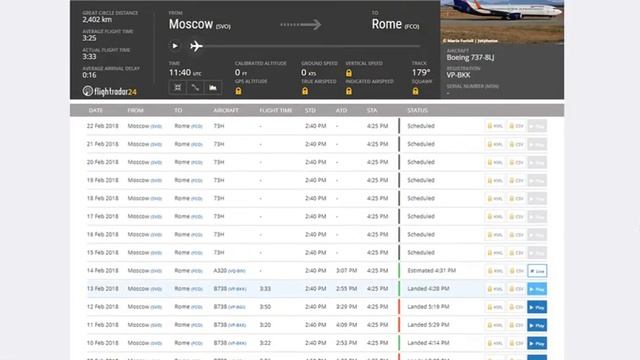Screen dimensions: 640x360
Task: Download CSV for 12 Feb 2018 flight
Action: point(516,307)
